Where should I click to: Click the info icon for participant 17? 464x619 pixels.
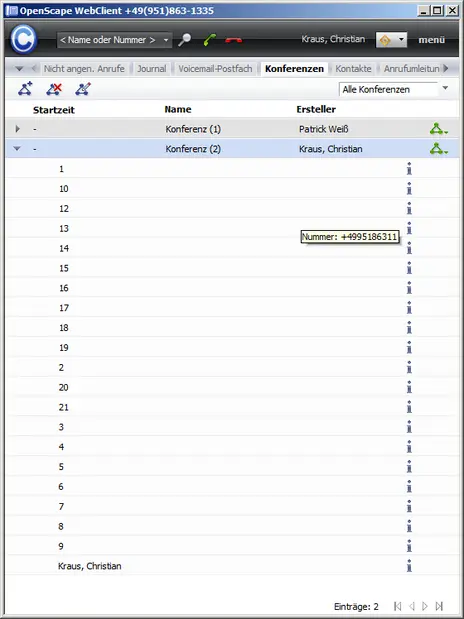tap(409, 308)
